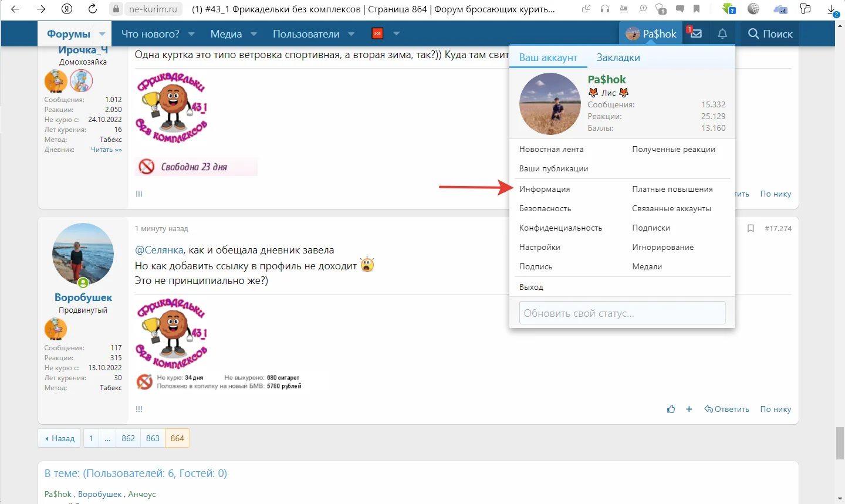
Task: Open the Yandex home button
Action: (67, 9)
